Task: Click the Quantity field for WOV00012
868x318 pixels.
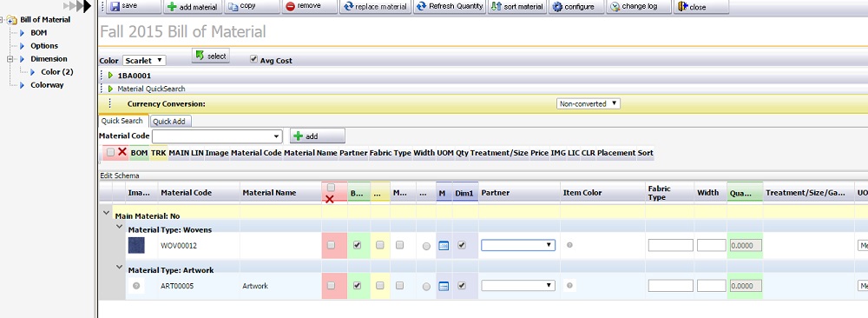Action: tap(746, 245)
